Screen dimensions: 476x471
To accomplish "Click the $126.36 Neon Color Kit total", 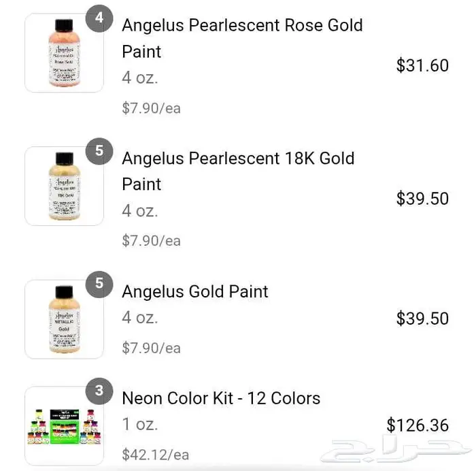I will click(x=418, y=425).
